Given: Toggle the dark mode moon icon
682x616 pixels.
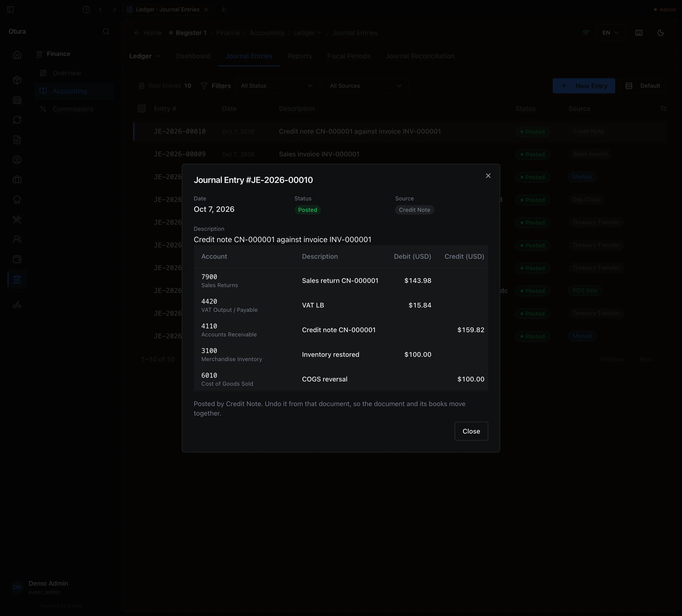Looking at the screenshot, I should point(660,33).
